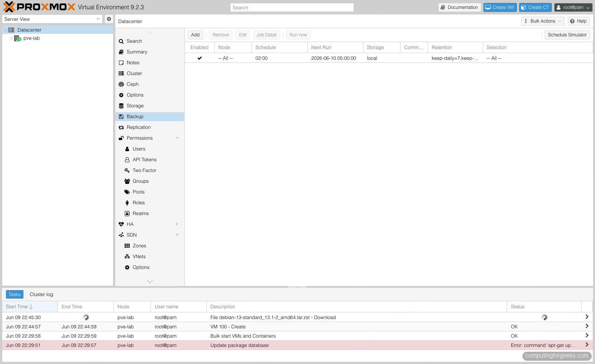
Task: Open root@pam user menu
Action: coord(573,7)
